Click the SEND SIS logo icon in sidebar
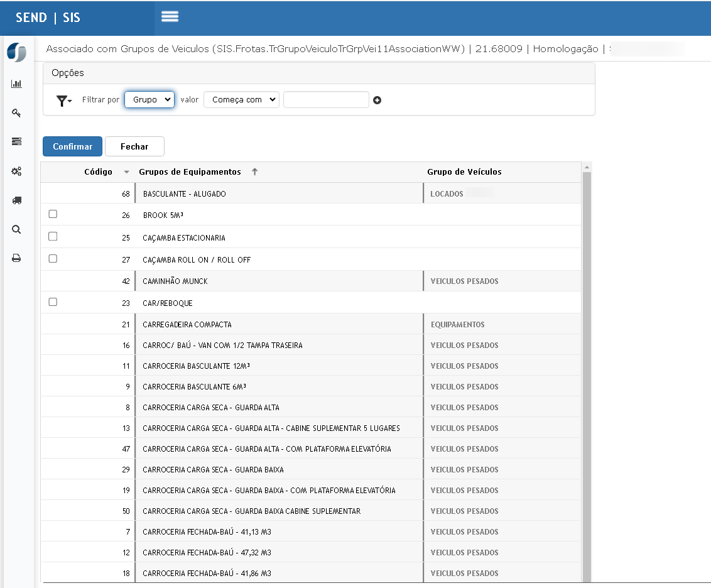Image resolution: width=711 pixels, height=588 pixels. [x=17, y=52]
